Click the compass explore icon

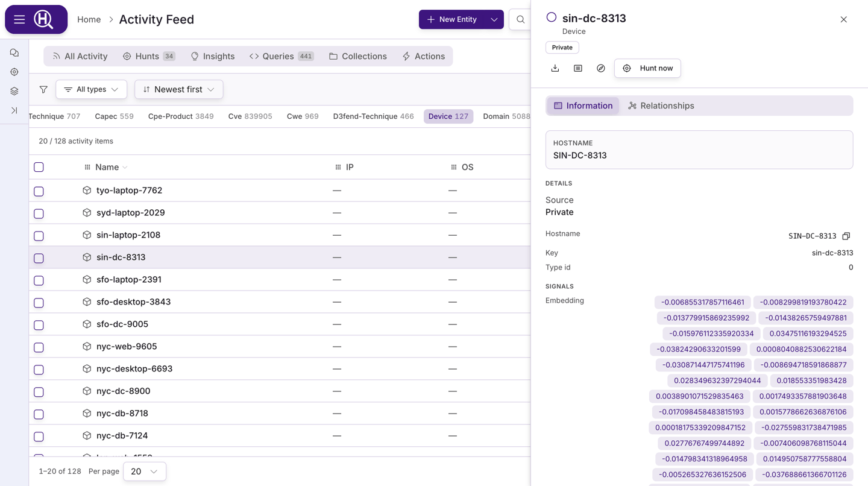[601, 68]
